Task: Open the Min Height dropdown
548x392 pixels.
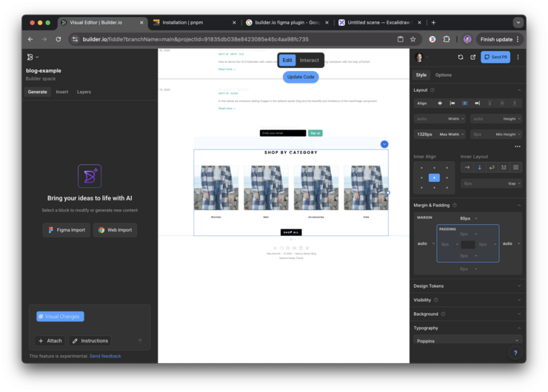Action: coord(508,134)
